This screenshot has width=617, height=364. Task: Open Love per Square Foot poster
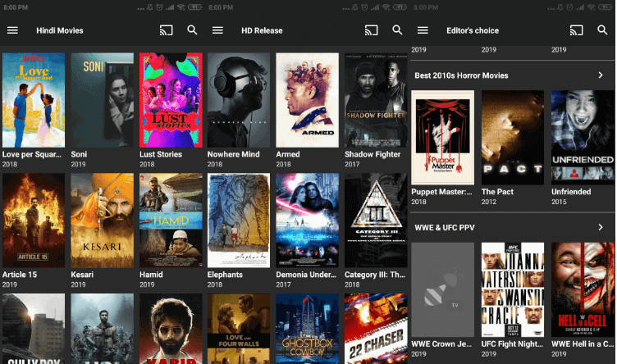pyautogui.click(x=34, y=100)
